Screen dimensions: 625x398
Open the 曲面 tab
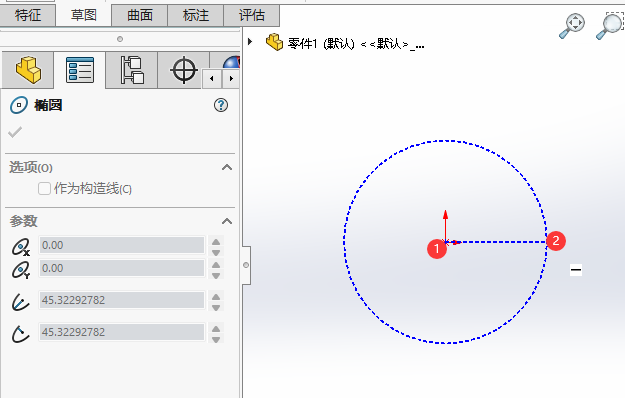(140, 16)
